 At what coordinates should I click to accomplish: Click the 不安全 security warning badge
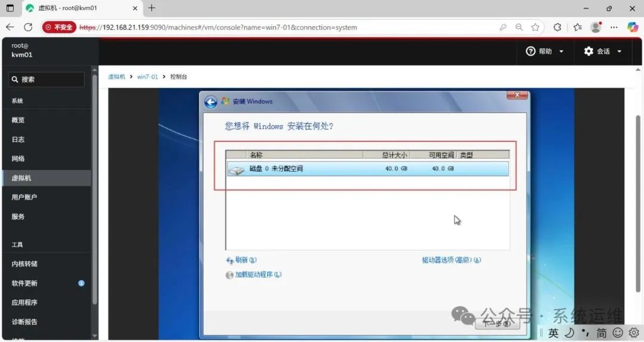point(59,27)
